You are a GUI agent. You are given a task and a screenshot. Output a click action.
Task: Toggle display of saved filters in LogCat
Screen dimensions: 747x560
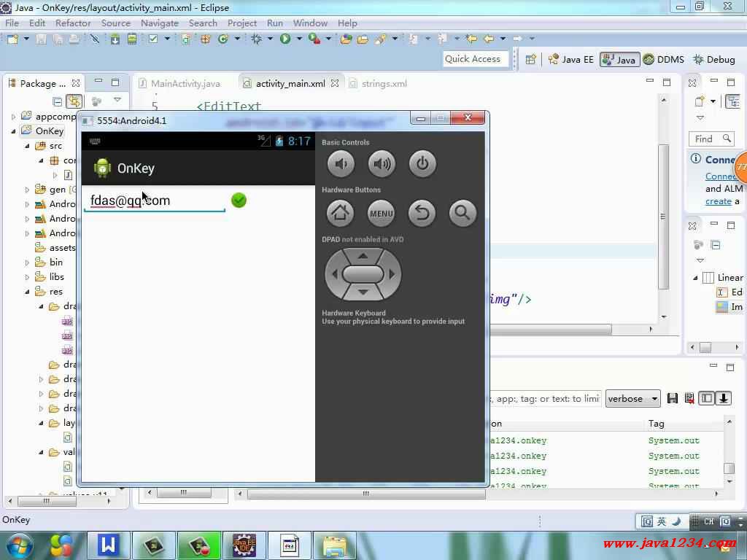(706, 399)
